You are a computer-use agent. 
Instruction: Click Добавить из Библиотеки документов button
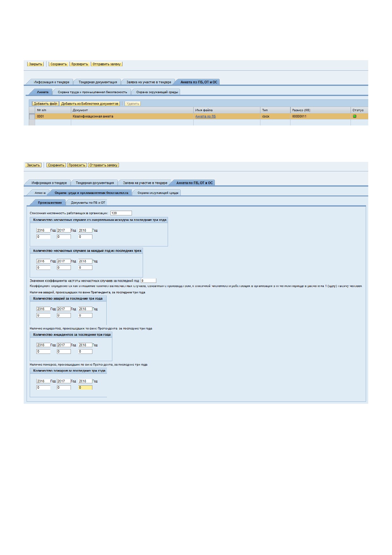click(90, 104)
